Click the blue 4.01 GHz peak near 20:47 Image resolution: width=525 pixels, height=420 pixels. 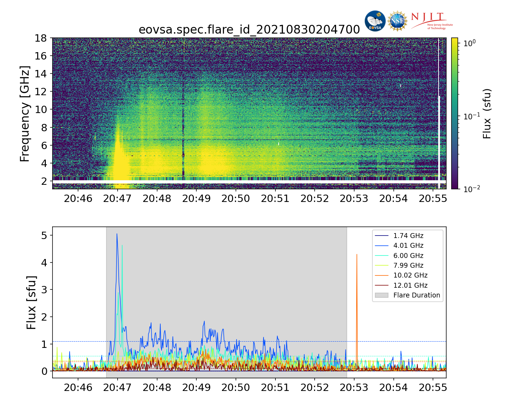tap(117, 235)
